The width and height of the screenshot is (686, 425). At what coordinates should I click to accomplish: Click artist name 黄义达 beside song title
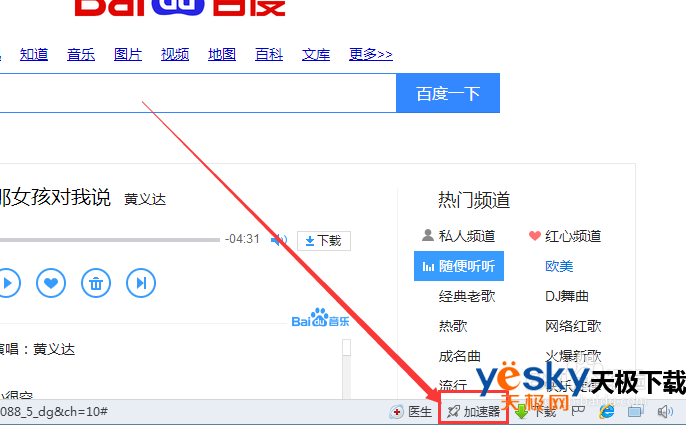click(x=145, y=199)
